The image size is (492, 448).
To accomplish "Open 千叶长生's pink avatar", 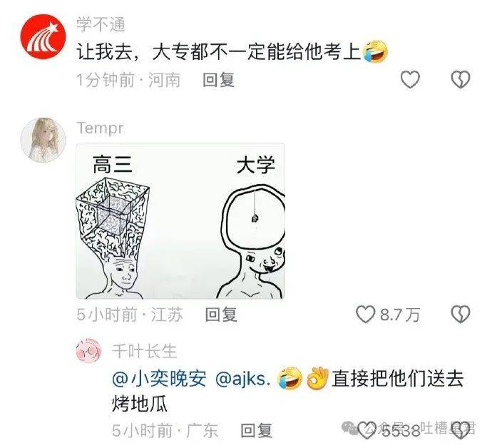I will [89, 351].
